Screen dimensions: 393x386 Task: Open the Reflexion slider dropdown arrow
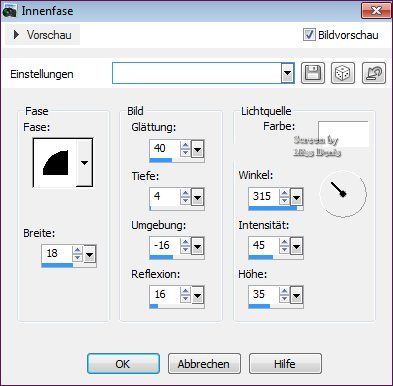click(x=198, y=296)
